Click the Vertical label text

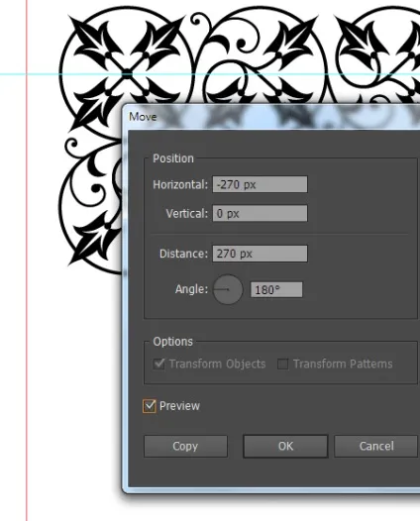point(187,214)
